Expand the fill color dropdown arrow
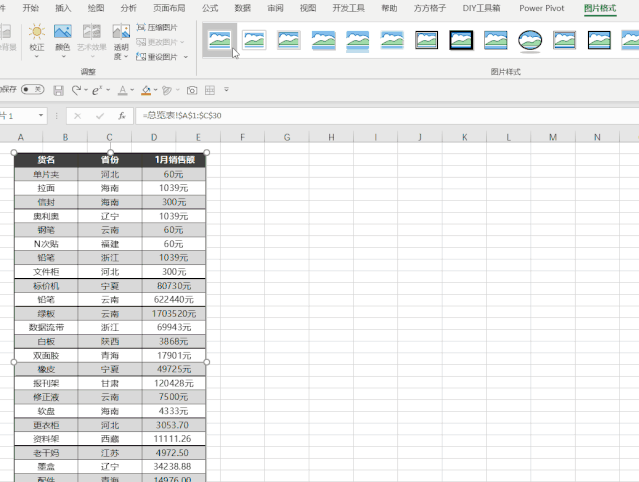Viewport: 639px width, 482px height. coord(156,90)
